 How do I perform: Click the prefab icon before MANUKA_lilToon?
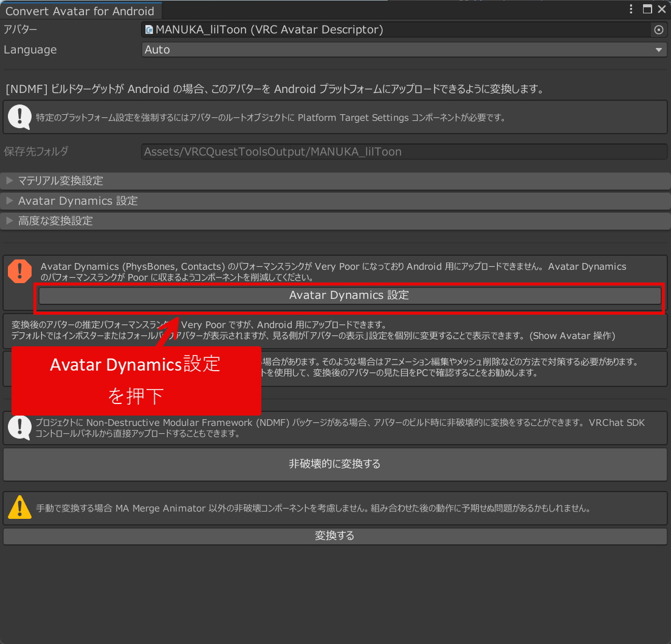coord(149,30)
